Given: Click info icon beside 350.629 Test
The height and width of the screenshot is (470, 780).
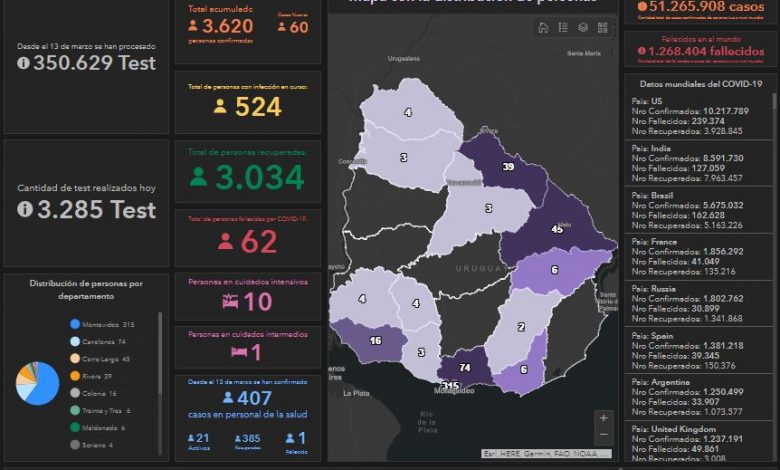Looking at the screenshot, I should tap(24, 63).
